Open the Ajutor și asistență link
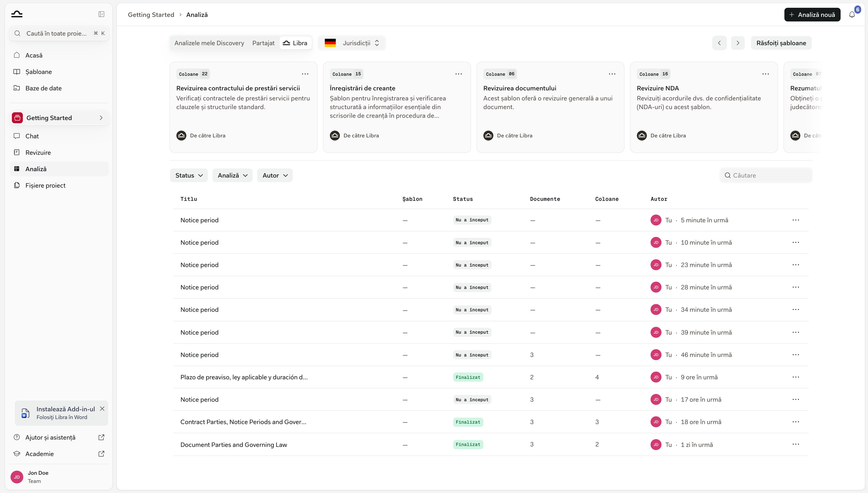The height and width of the screenshot is (493, 868). click(x=59, y=437)
